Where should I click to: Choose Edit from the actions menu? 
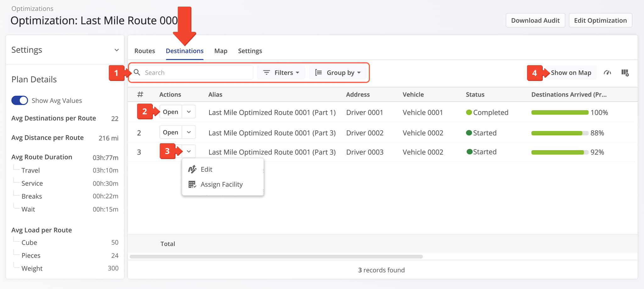coord(223,169)
